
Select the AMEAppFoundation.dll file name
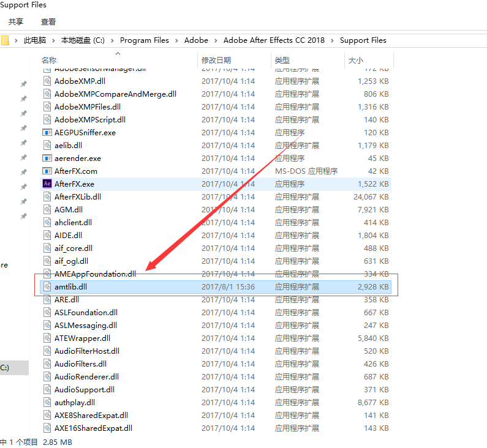[x=95, y=274]
